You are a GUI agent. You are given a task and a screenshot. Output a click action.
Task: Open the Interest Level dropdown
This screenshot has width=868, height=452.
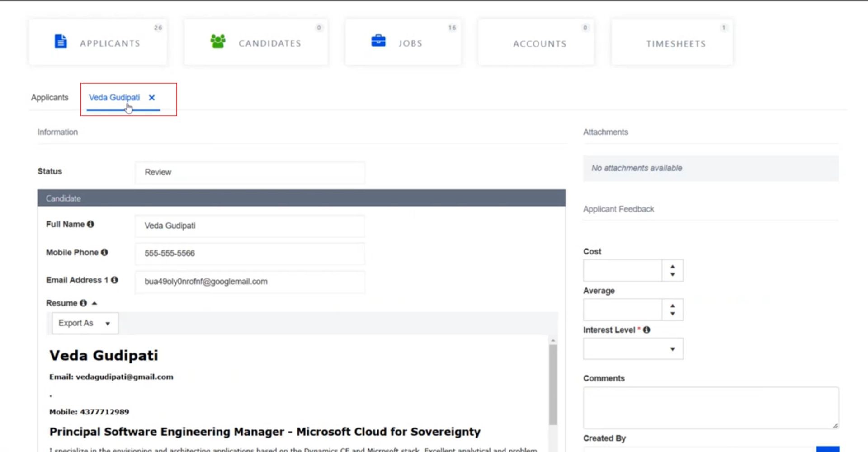click(x=633, y=349)
